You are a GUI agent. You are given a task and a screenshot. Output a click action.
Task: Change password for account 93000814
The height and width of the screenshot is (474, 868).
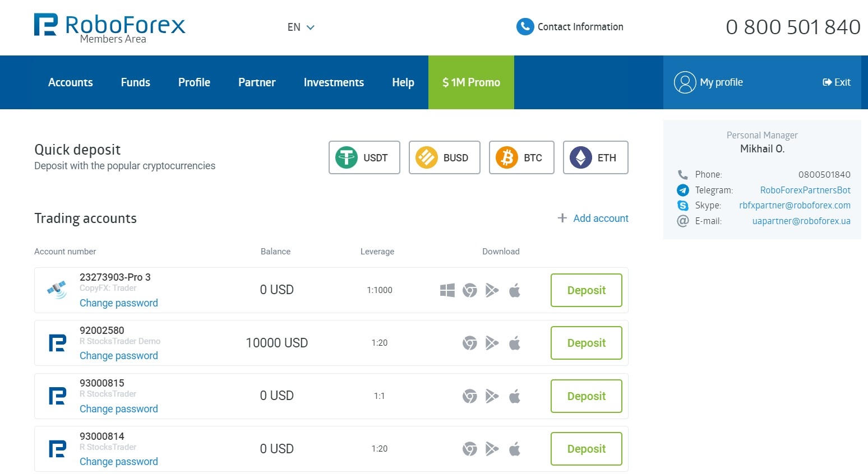[x=119, y=462]
